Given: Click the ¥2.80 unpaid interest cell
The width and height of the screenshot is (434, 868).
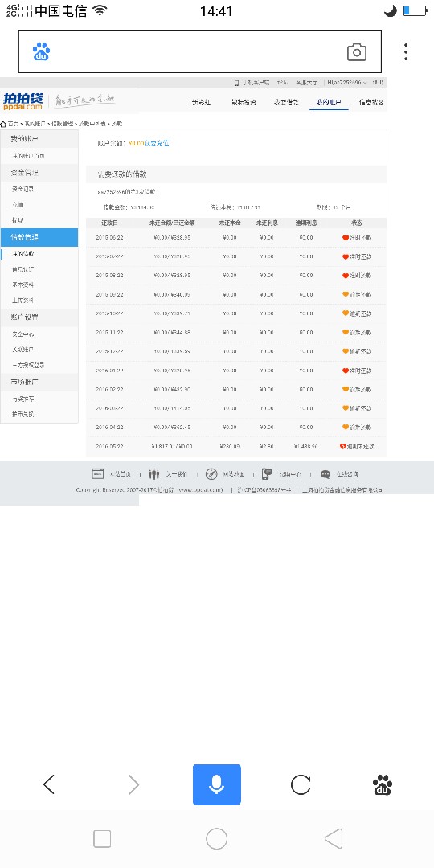Looking at the screenshot, I should 266,446.
